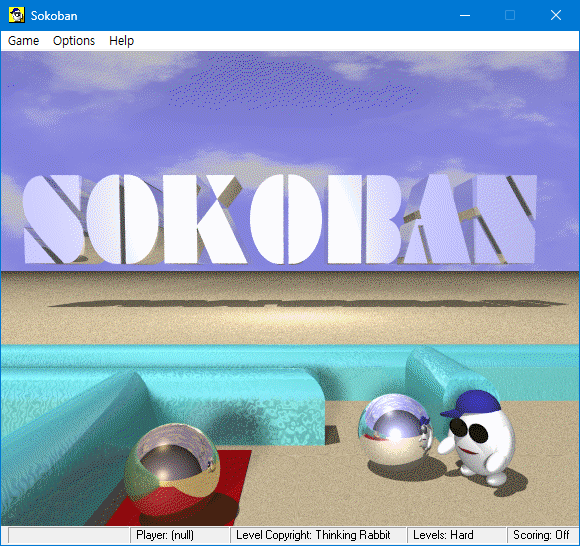Close the Sokoban window
580x546 pixels.
[556, 16]
